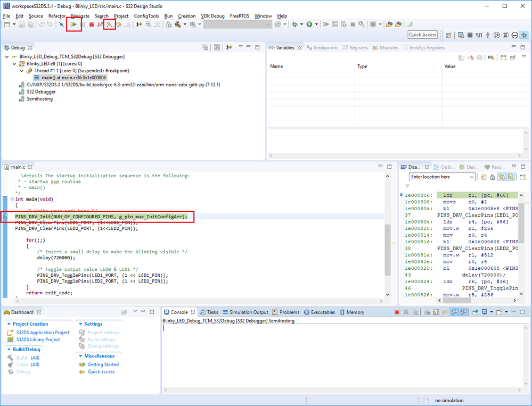Click S32DS Library Project link
This screenshot has width=532, height=406.
coord(38,339)
